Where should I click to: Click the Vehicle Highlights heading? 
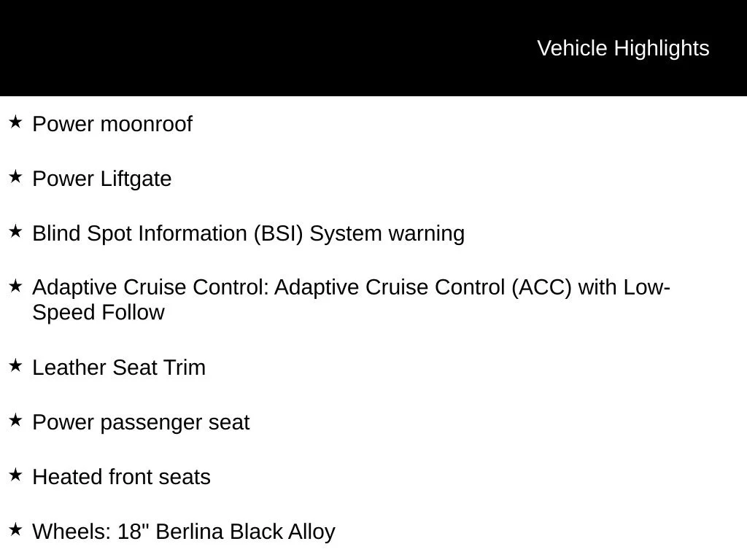click(x=623, y=49)
